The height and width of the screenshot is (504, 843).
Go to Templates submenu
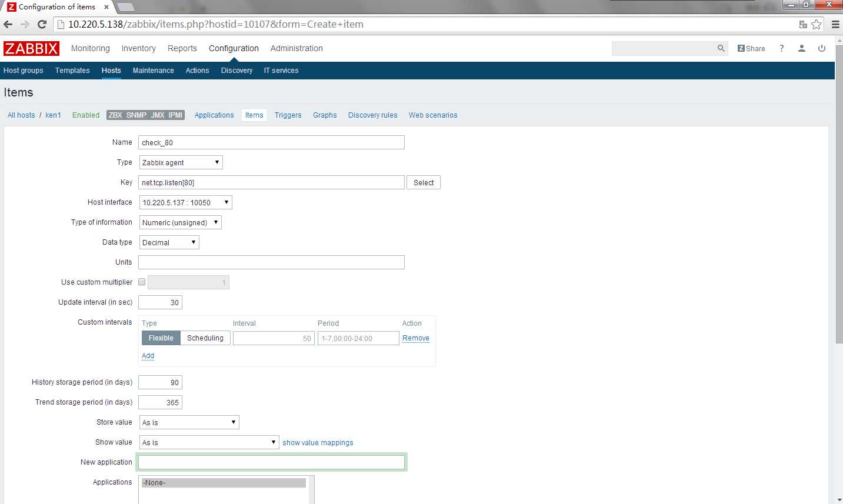[72, 70]
